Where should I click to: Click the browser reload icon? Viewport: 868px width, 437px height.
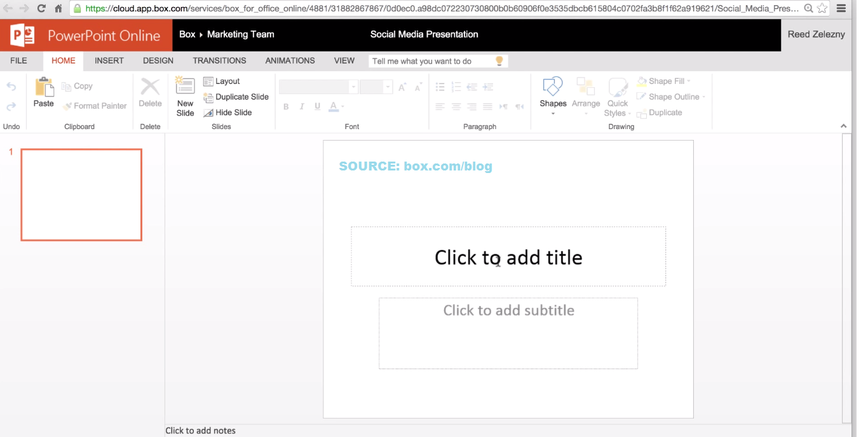tap(41, 9)
